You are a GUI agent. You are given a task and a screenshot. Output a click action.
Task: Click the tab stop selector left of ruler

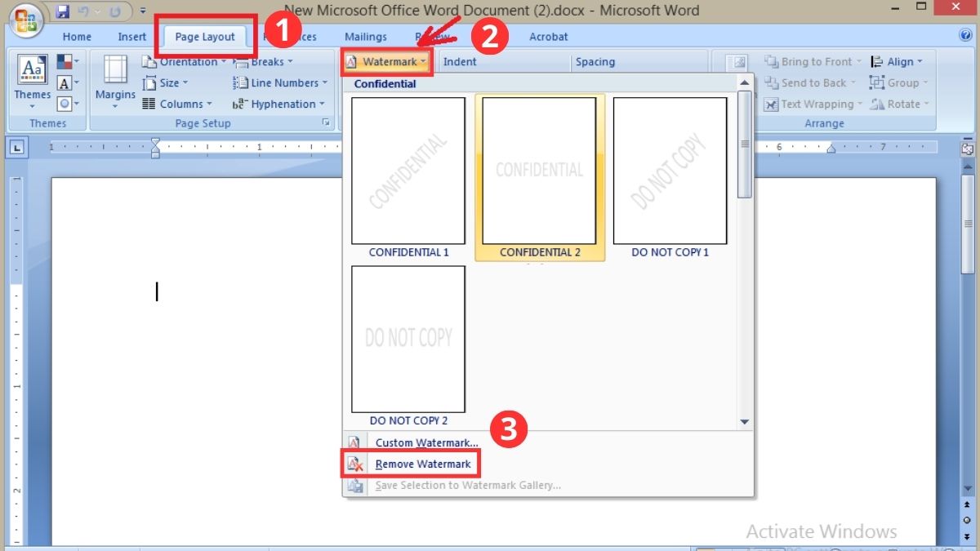18,148
